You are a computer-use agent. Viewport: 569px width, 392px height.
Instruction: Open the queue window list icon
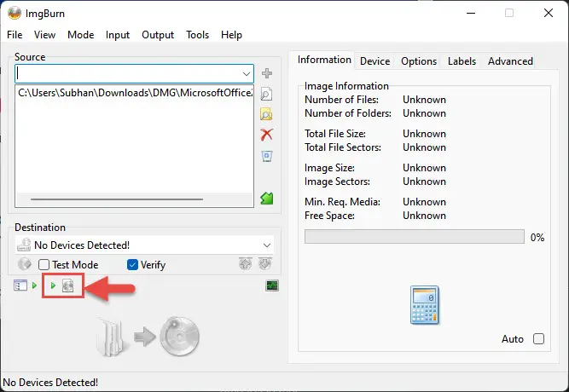coord(20,285)
